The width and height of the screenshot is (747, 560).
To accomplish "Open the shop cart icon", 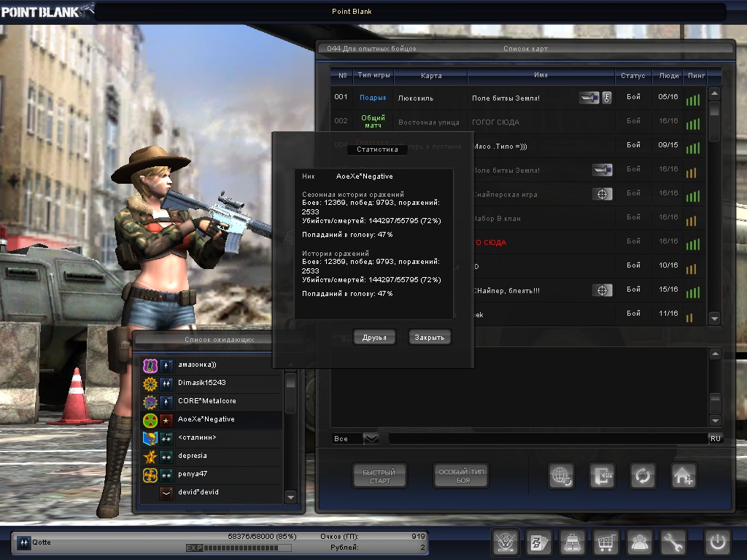I will click(605, 542).
